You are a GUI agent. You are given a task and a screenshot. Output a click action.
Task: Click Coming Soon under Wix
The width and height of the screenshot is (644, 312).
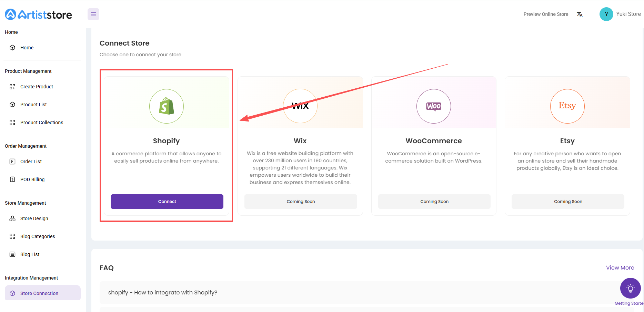point(301,202)
